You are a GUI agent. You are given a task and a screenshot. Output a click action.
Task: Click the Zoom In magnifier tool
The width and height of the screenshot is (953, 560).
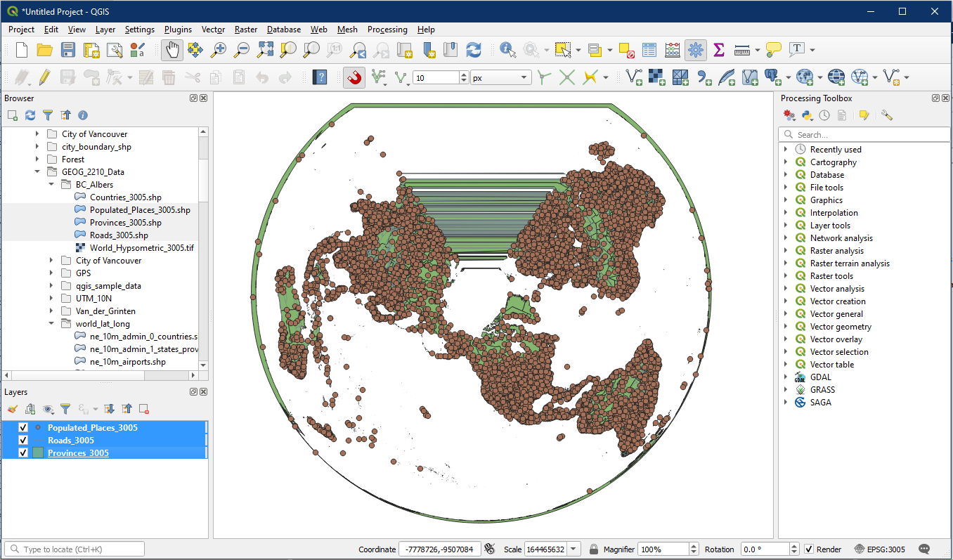(219, 50)
